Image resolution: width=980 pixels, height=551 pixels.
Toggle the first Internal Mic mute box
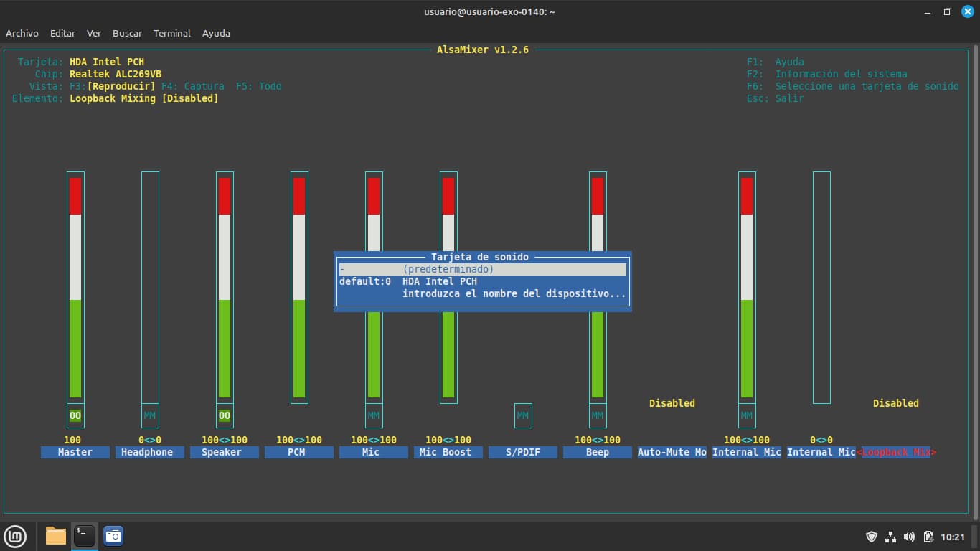(x=747, y=415)
